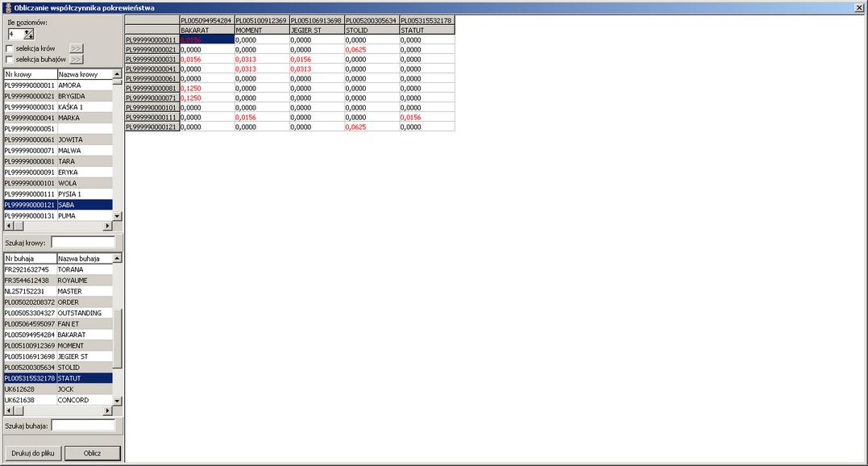Click the bull list scroll-right arrow
Screen dimensions: 868x466
[108, 411]
